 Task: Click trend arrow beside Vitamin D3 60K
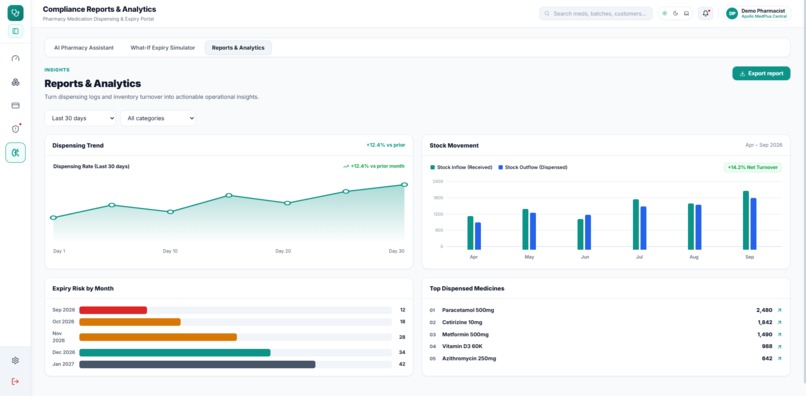point(779,347)
